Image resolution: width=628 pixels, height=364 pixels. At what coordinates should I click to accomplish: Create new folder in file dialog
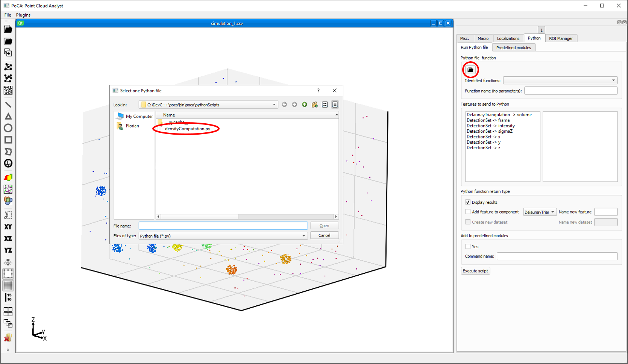point(315,105)
